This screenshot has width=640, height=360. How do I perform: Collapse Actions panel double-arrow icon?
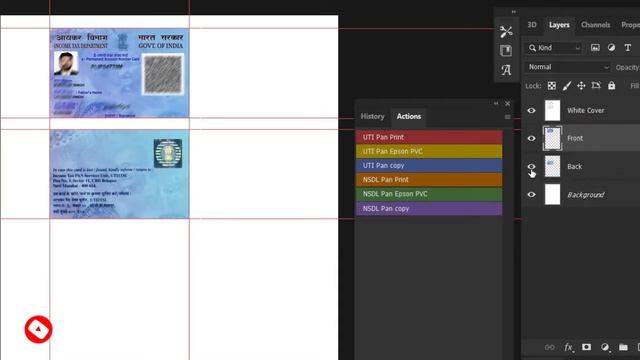point(496,103)
